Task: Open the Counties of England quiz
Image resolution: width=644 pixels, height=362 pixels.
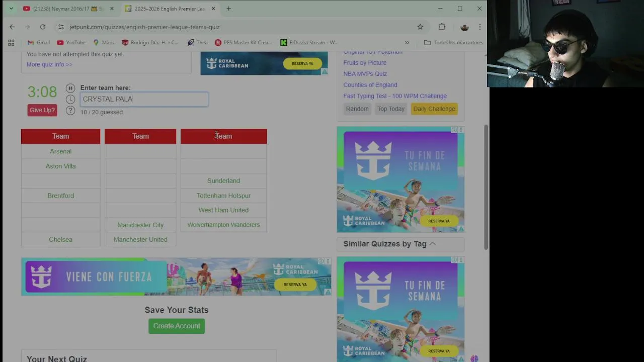Action: point(370,85)
